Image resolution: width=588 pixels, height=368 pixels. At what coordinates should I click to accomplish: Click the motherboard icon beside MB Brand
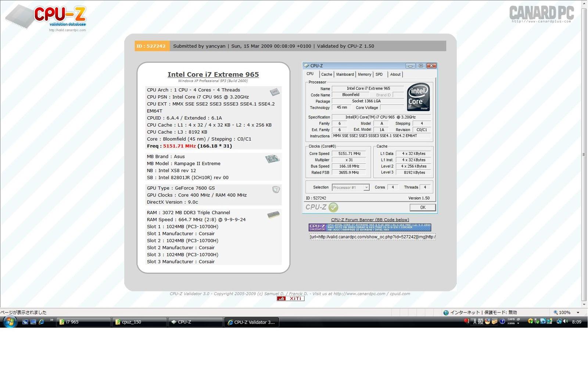coord(272,159)
